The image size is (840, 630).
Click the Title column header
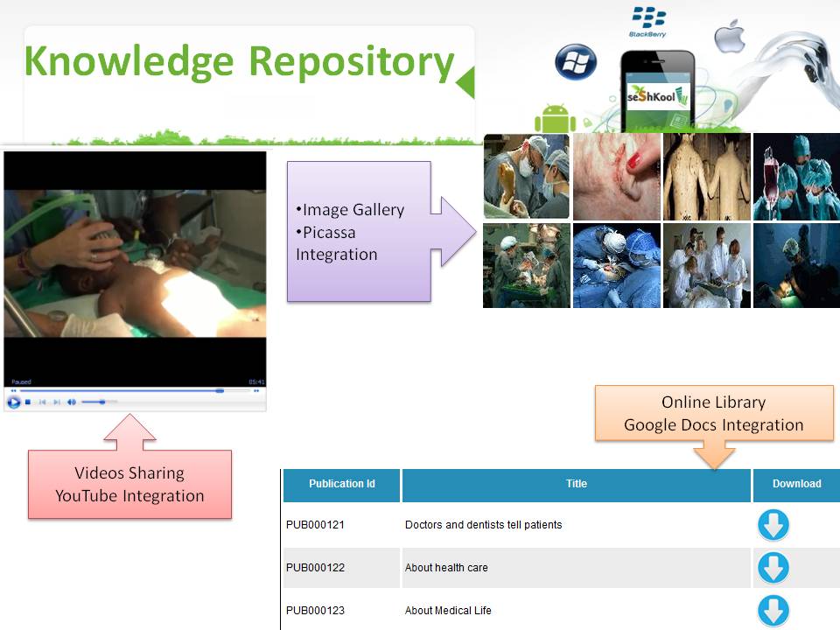pyautogui.click(x=576, y=484)
